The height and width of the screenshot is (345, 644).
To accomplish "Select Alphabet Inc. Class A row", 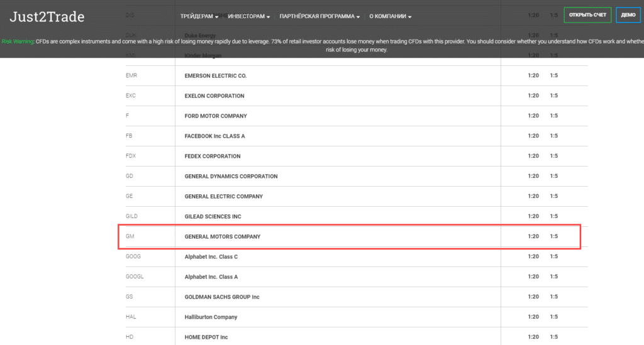I will click(x=211, y=277).
